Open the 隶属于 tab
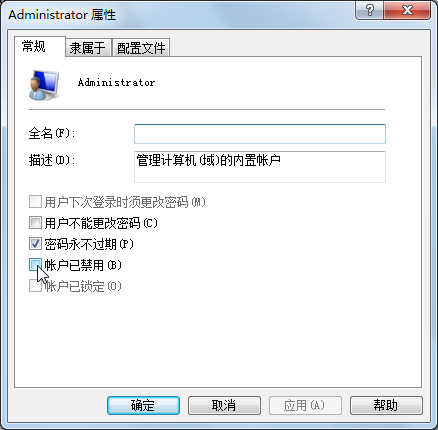The width and height of the screenshot is (438, 430). point(88,48)
